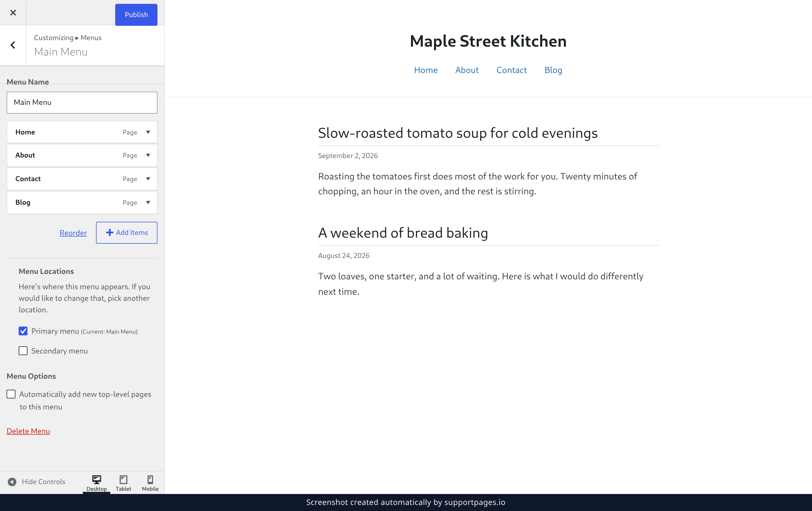
Task: Open About in the site preview navigation
Action: point(467,70)
